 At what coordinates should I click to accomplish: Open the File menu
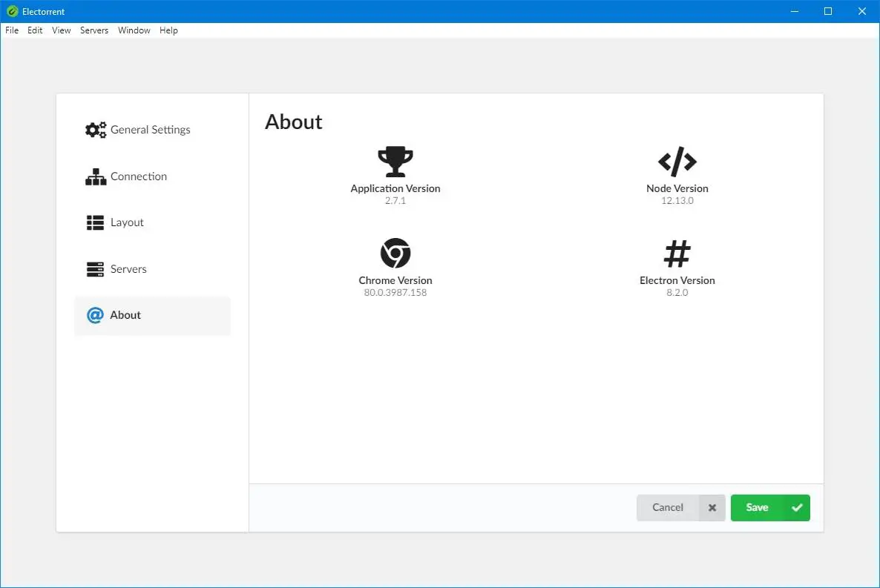(12, 30)
